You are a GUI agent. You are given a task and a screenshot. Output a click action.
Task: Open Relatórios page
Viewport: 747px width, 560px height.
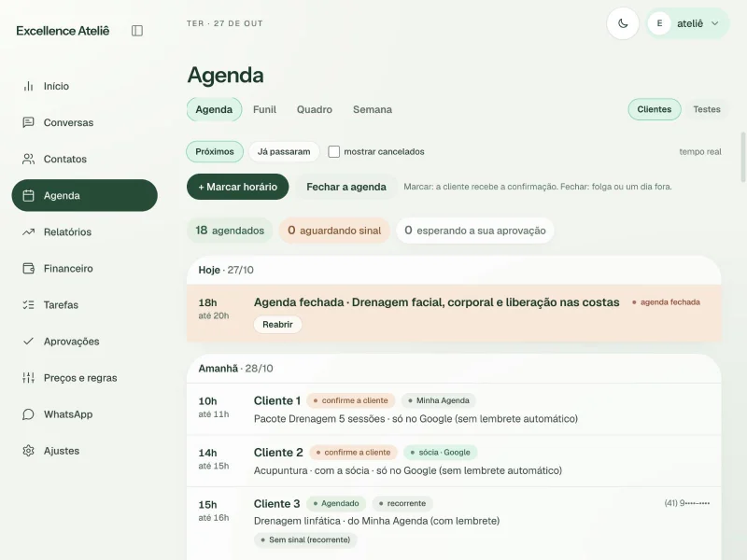(x=84, y=231)
